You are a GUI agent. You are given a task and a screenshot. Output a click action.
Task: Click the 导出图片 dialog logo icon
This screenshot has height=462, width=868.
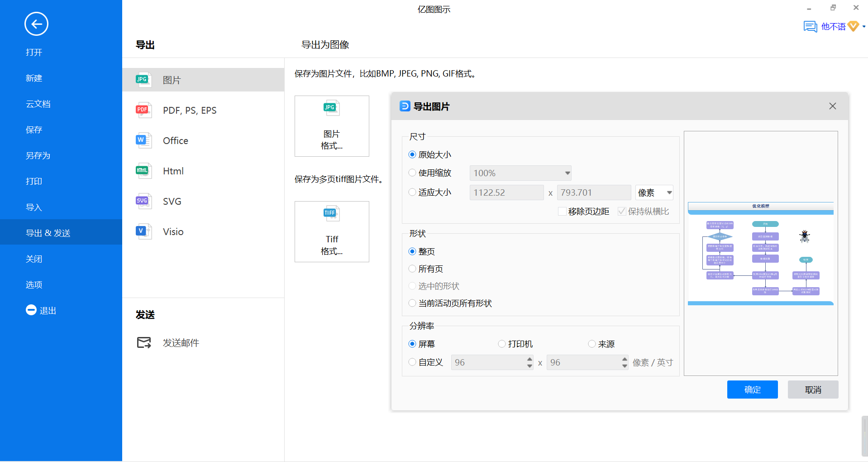(405, 106)
